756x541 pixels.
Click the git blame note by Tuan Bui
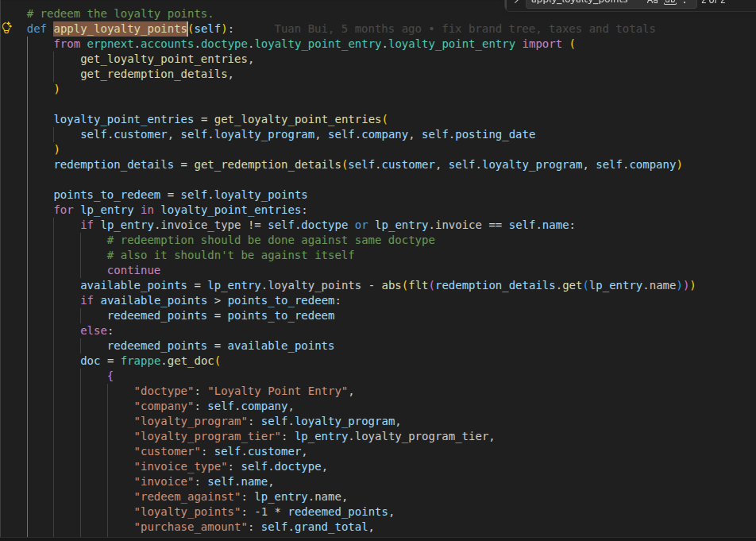tap(465, 29)
